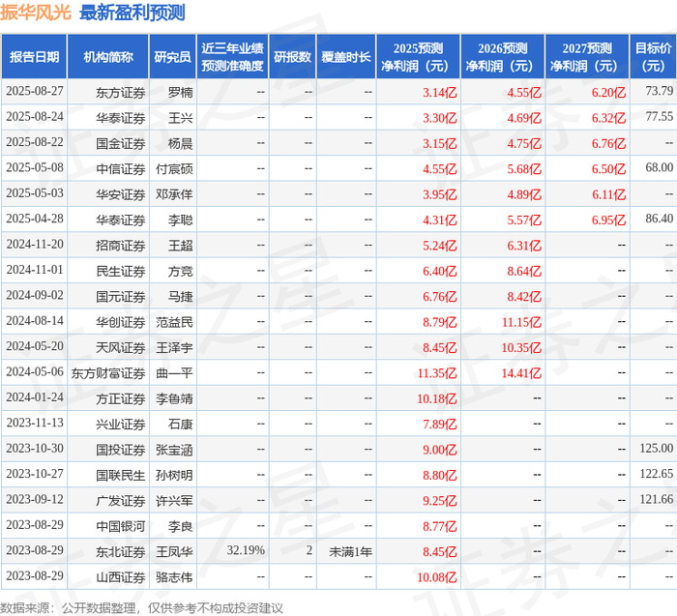Click target price 125.00

tap(657, 448)
